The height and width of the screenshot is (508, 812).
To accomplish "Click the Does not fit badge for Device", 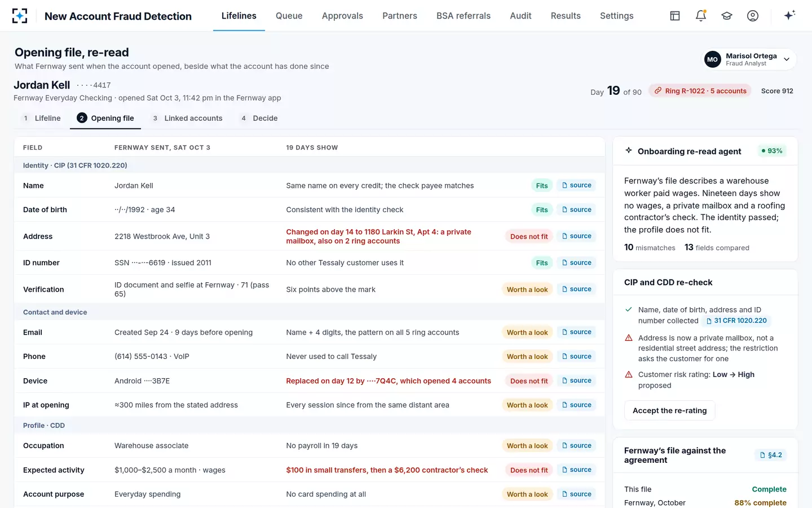I will (x=529, y=381).
